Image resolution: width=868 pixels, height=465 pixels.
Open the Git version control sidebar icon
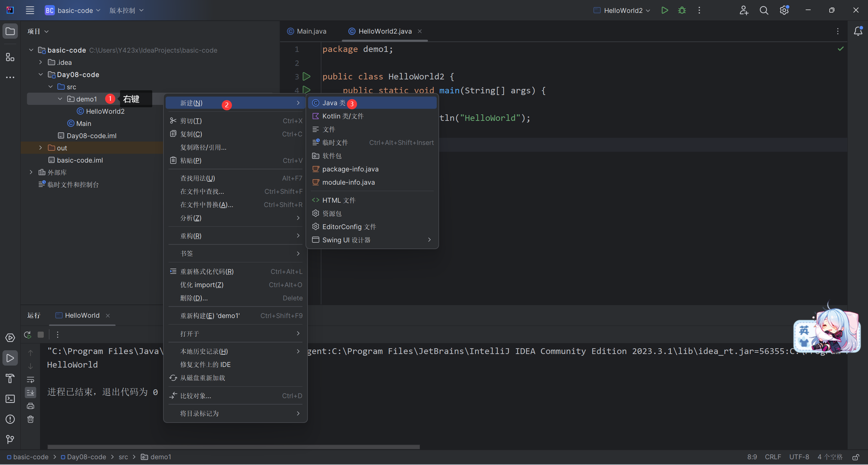(10, 440)
